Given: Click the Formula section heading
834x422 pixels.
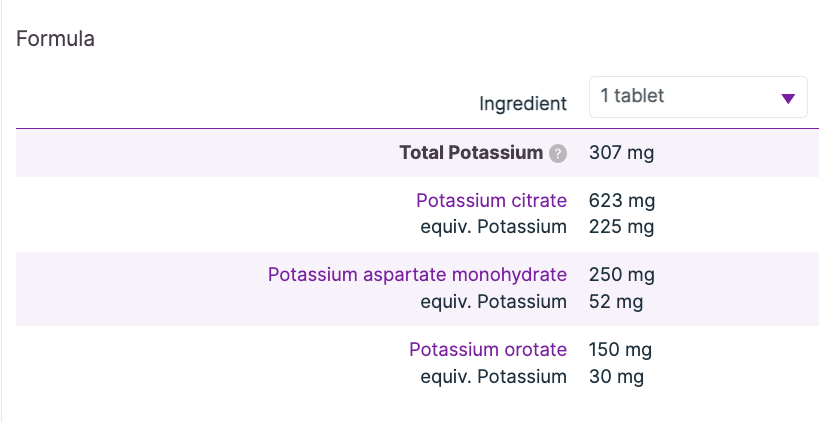Looking at the screenshot, I should click(55, 39).
